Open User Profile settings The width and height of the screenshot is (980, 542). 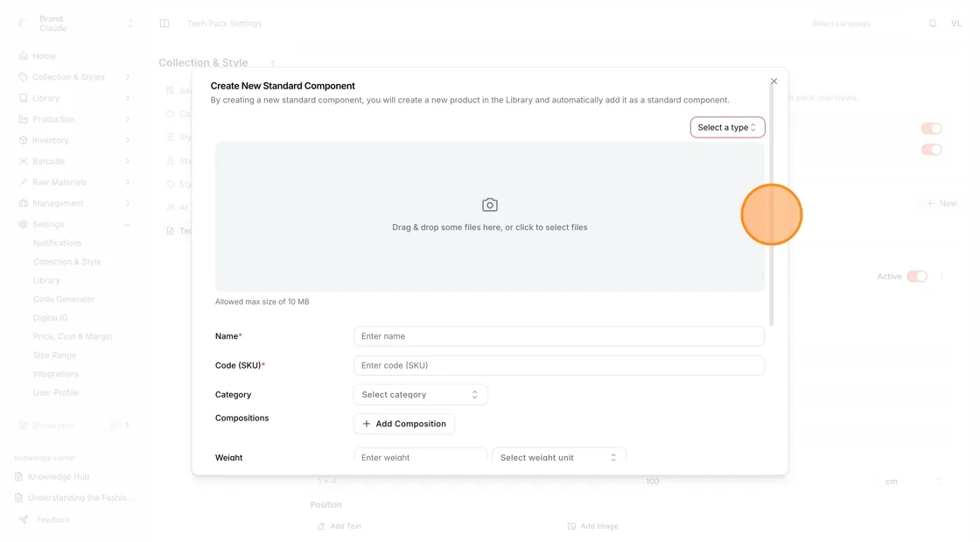56,392
